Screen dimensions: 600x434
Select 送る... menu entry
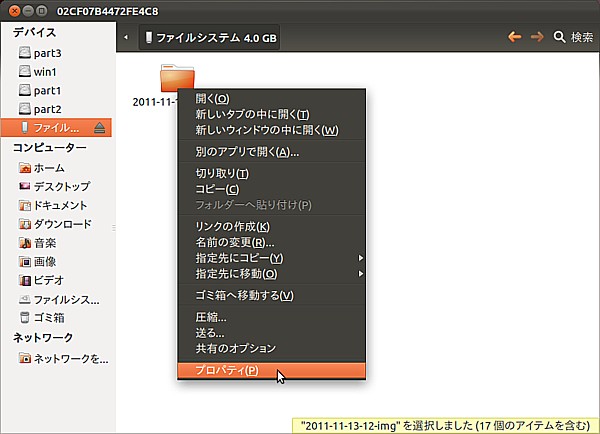[272, 333]
